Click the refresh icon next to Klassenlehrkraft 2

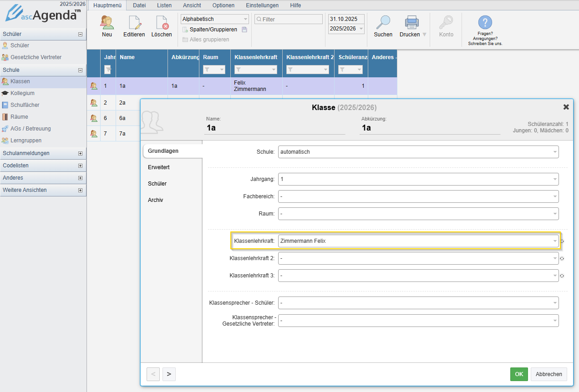(x=562, y=258)
